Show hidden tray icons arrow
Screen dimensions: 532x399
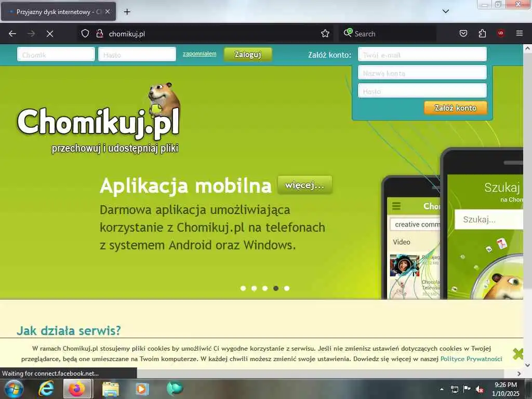442,389
